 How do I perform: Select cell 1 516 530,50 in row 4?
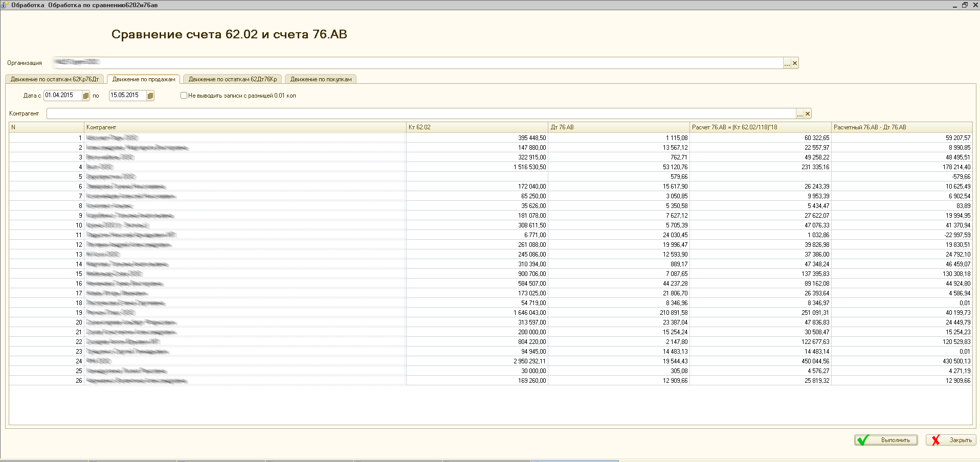(x=477, y=167)
